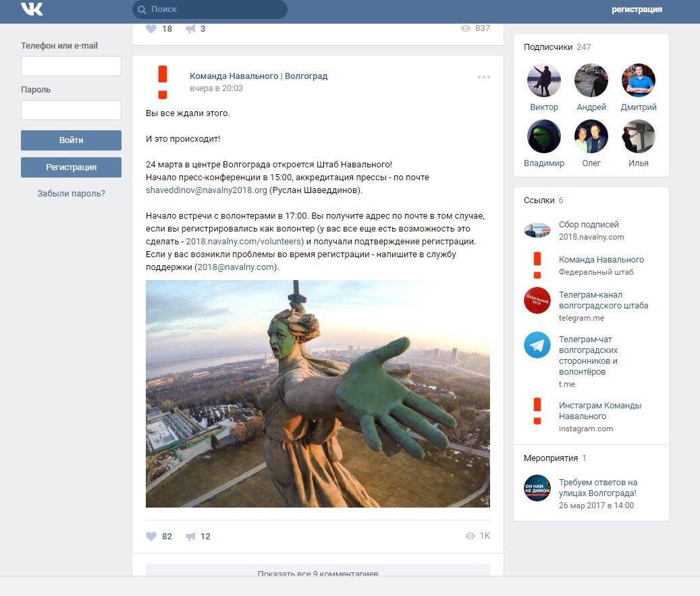The height and width of the screenshot is (596, 700).
Task: Click the Федеральный штаб exclamation icon
Action: (537, 265)
